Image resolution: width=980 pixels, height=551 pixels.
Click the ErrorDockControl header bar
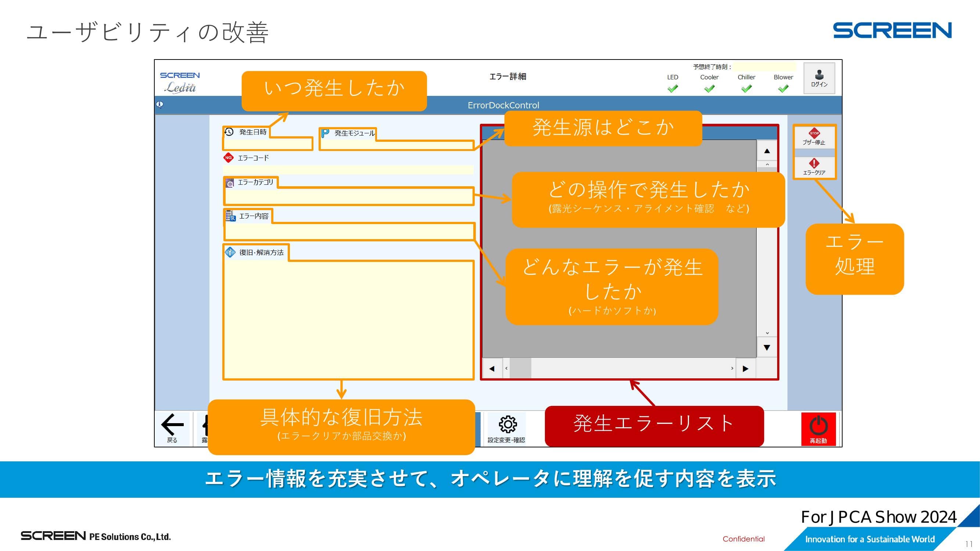coord(503,105)
